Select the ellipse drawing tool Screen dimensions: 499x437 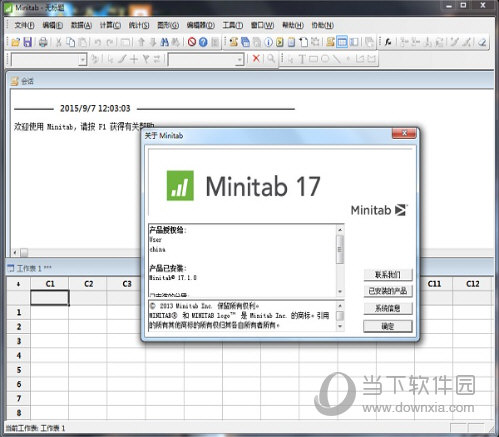325,59
